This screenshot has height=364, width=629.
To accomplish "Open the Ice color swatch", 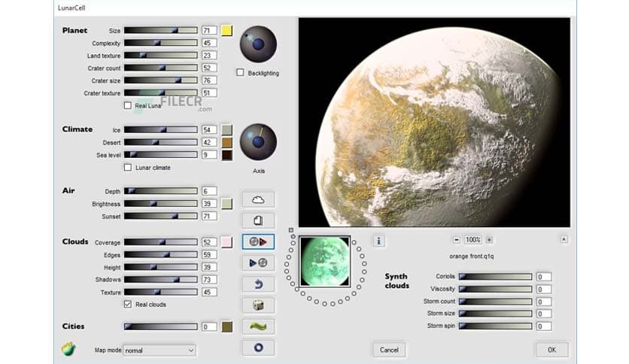I will 226,130.
